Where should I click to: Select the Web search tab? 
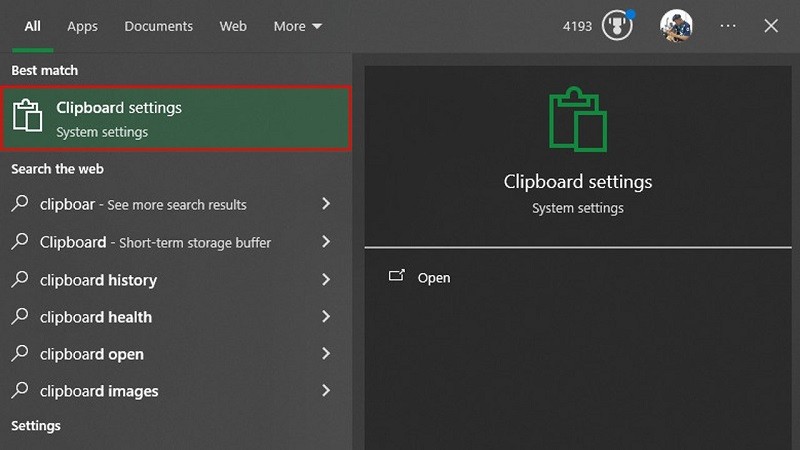[x=233, y=26]
